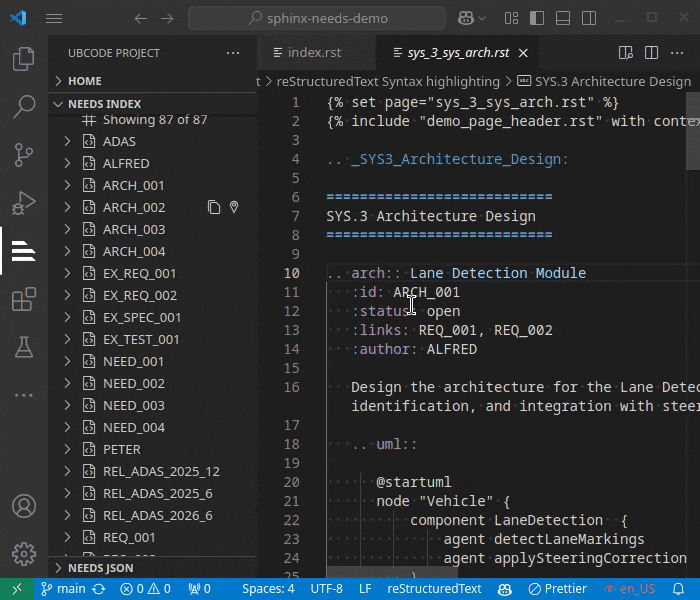The width and height of the screenshot is (700, 600).
Task: Expand the ALFRED tree item
Action: tap(67, 163)
